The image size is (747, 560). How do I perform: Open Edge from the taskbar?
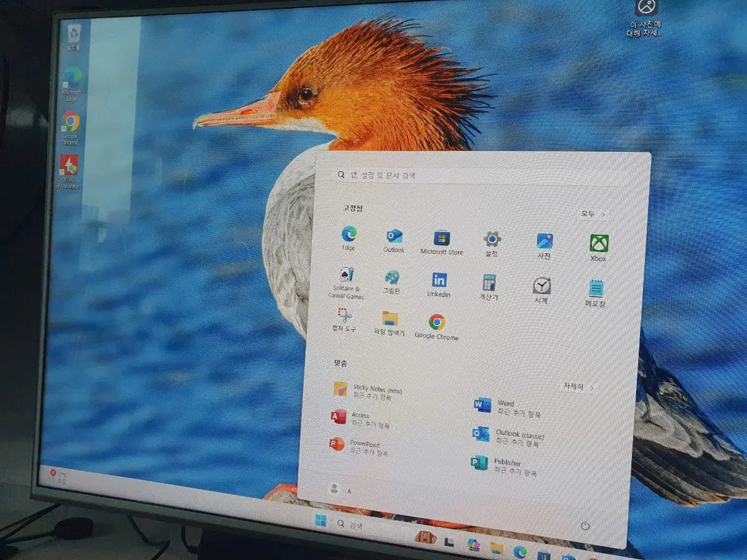pyautogui.click(x=520, y=551)
